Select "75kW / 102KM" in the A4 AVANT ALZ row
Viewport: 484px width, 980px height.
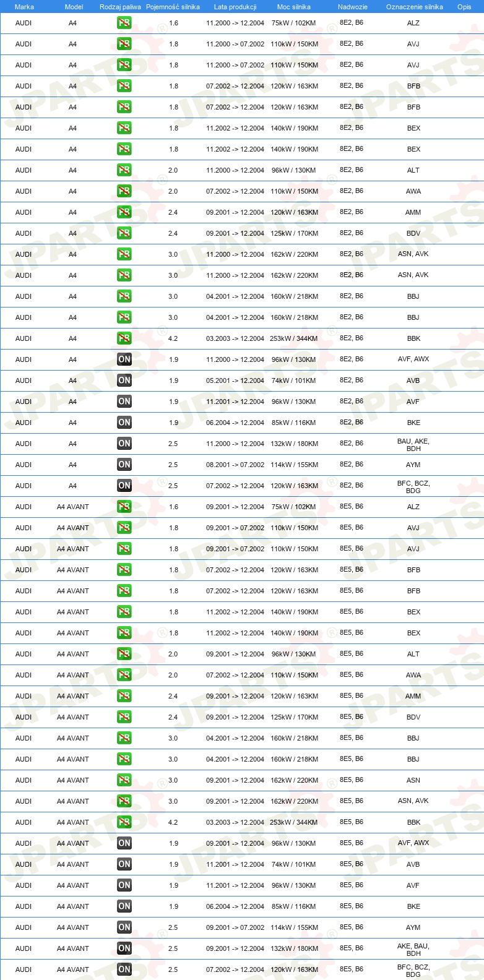pos(294,507)
